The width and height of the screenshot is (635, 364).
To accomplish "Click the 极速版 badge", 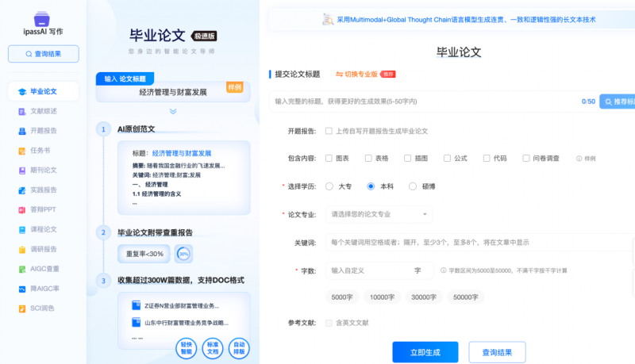I will 204,36.
